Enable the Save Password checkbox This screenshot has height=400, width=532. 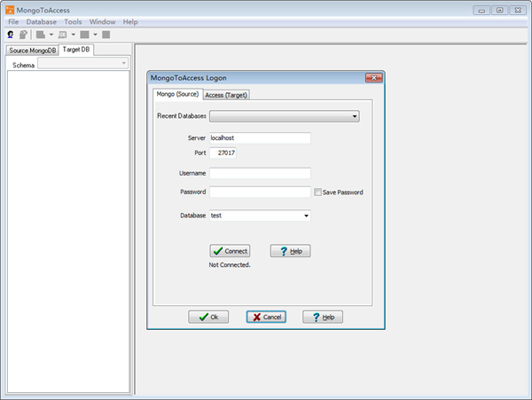[317, 192]
